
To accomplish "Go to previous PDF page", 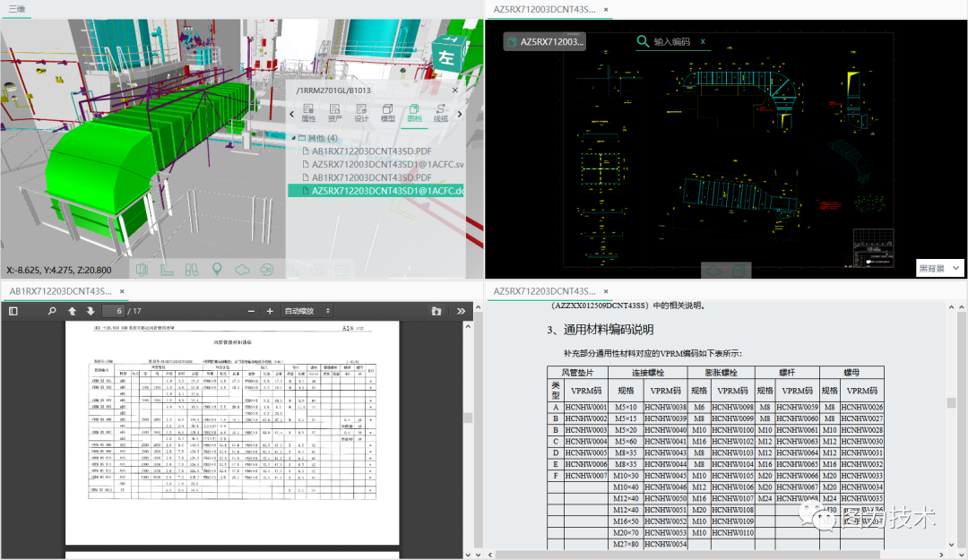I will 73,311.
